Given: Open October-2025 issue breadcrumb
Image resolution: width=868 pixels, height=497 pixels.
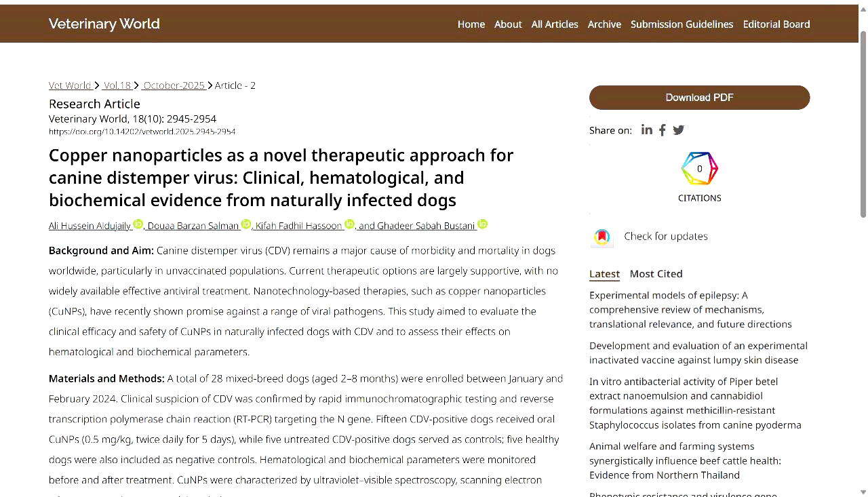Looking at the screenshot, I should [x=174, y=85].
